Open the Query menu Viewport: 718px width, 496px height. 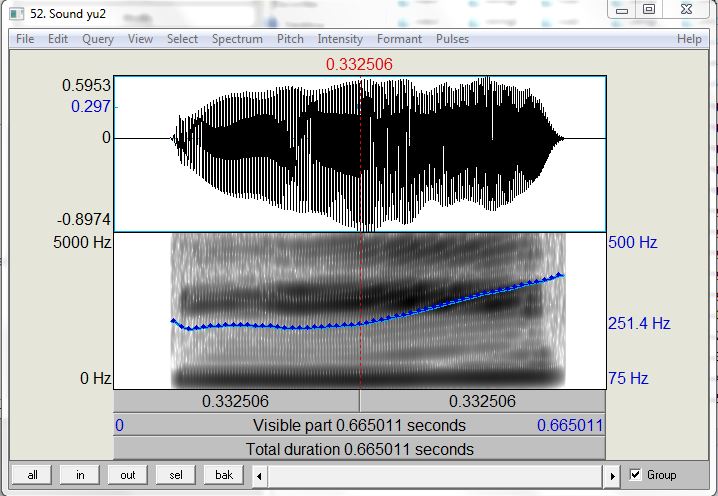point(98,39)
